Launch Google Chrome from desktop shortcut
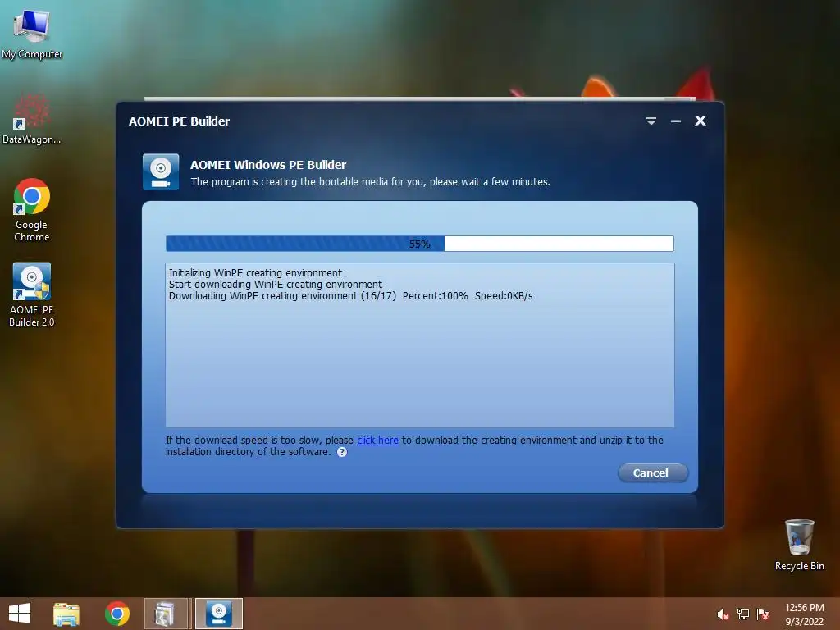The height and width of the screenshot is (630, 840). 32,210
